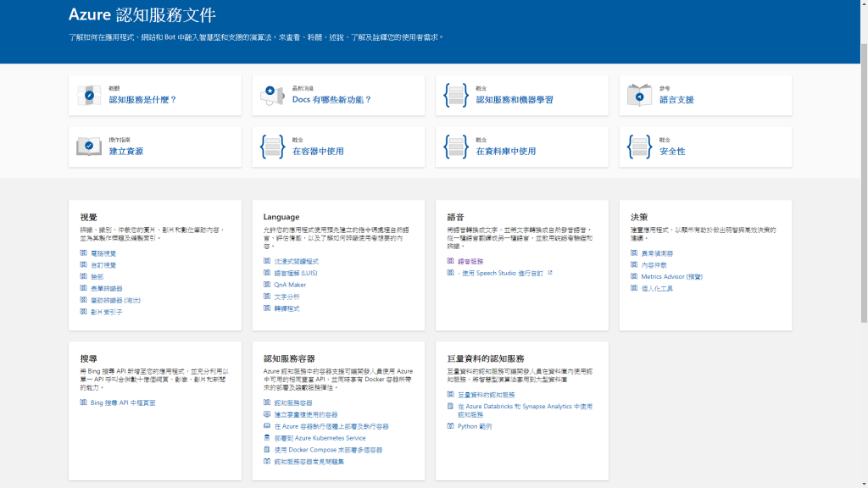Viewport: 868px width, 488px height.
Task: Open the 認知服務是什麼？ overview link
Action: click(x=142, y=100)
